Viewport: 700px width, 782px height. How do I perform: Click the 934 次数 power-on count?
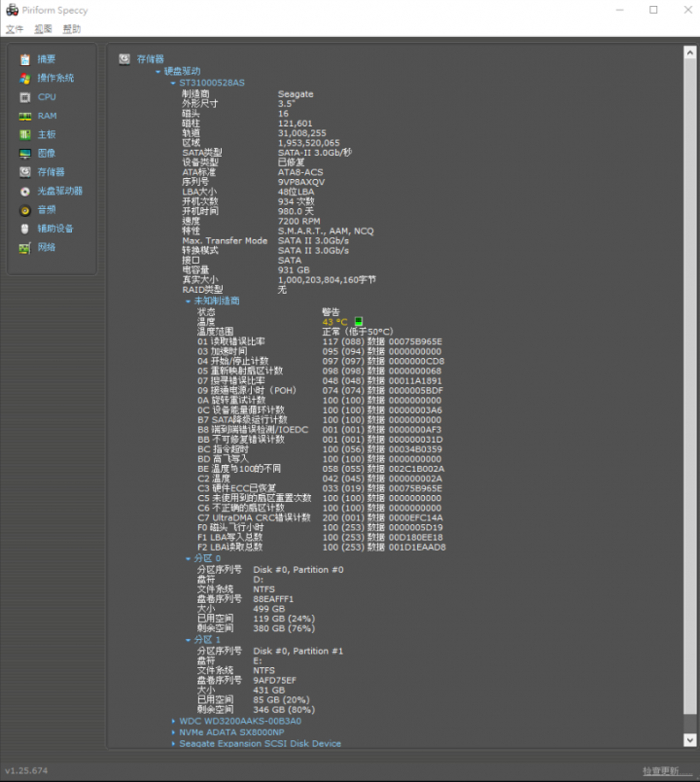pos(297,201)
